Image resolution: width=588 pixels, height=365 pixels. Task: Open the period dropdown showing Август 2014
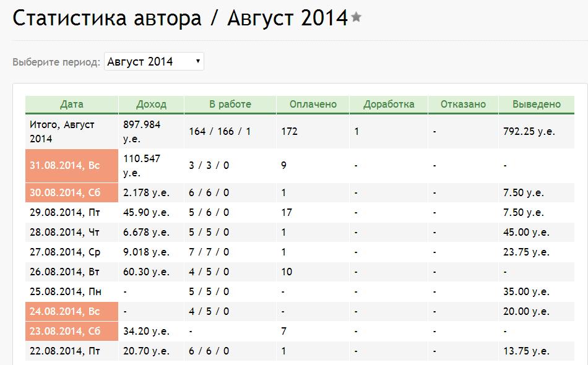pos(153,62)
